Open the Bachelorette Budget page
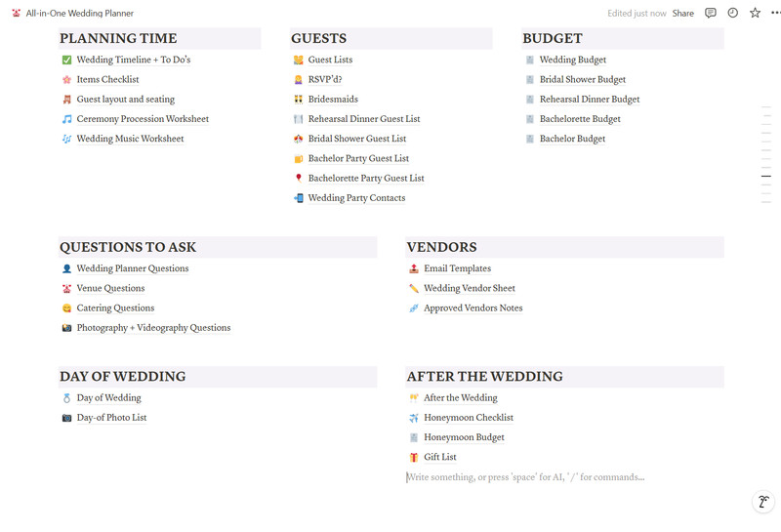 (x=580, y=119)
